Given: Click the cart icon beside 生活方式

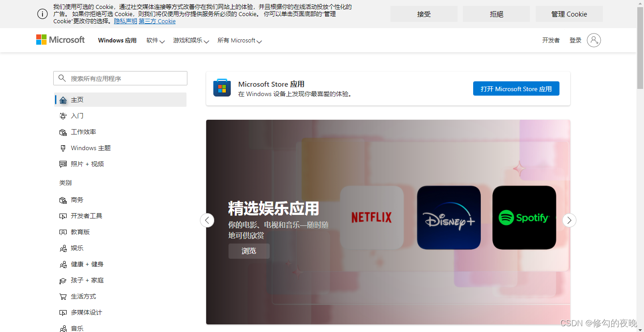Looking at the screenshot, I should tap(63, 296).
